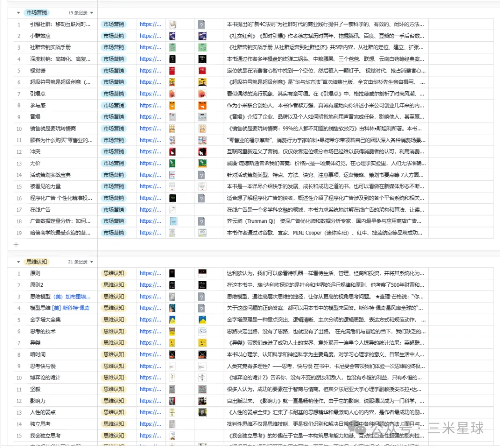Click question-mark placeholder in 引爆社群 row
This screenshot has height=448, width=500.
pyautogui.click(x=201, y=25)
